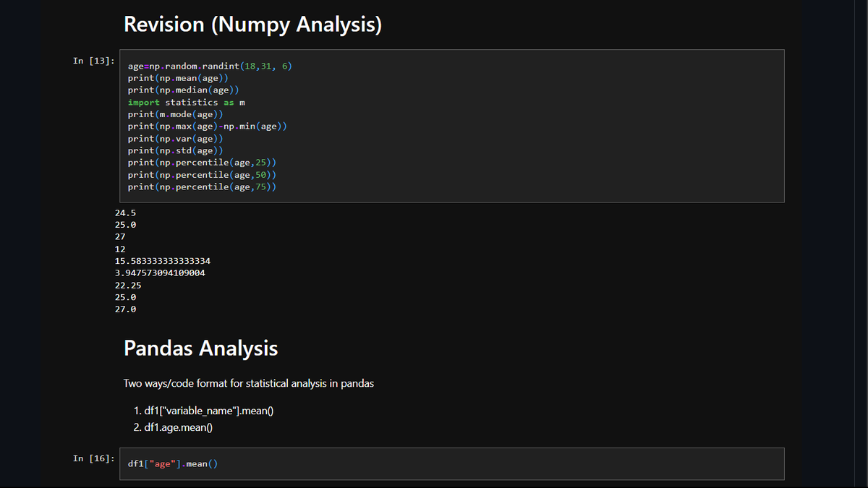This screenshot has height=488, width=868.
Task: Click the df1.age.mean() list item
Action: tap(179, 427)
